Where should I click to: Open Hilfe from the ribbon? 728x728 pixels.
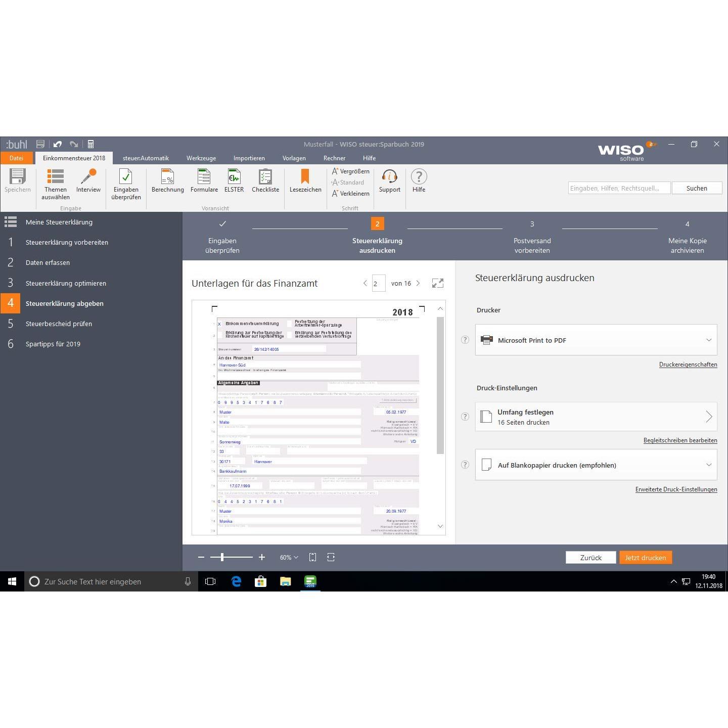point(419,181)
